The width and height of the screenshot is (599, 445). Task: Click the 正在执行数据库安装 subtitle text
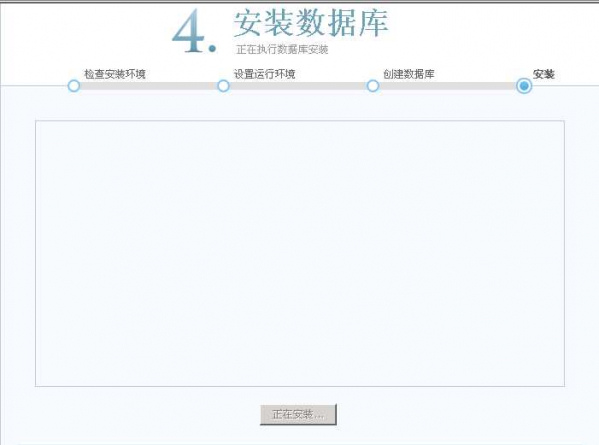tap(282, 49)
